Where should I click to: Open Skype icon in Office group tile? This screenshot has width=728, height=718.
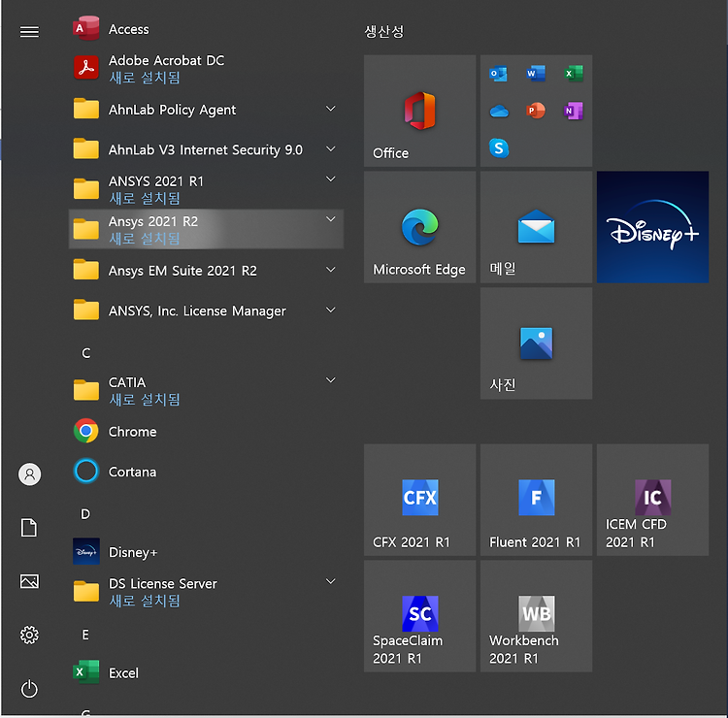coord(499,148)
